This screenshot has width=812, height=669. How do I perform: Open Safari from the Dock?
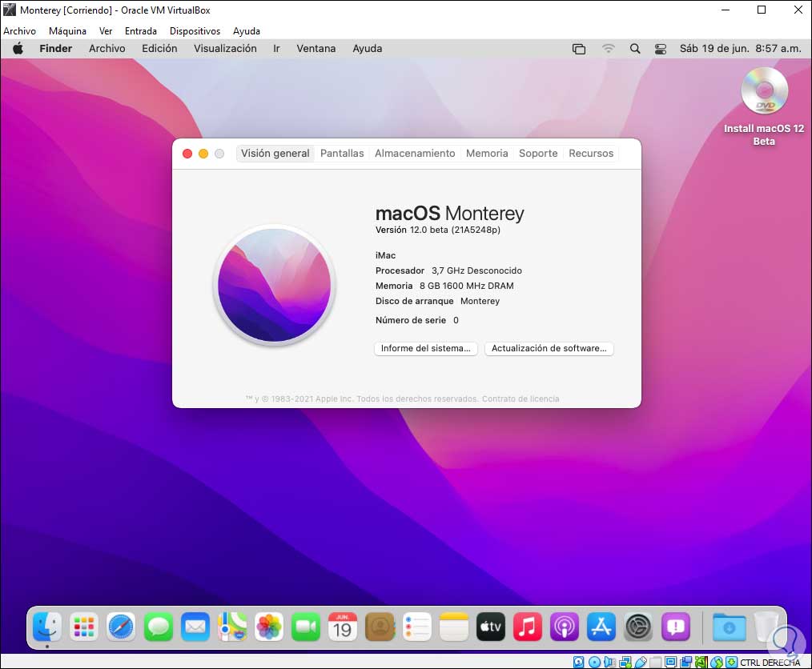pyautogui.click(x=121, y=627)
